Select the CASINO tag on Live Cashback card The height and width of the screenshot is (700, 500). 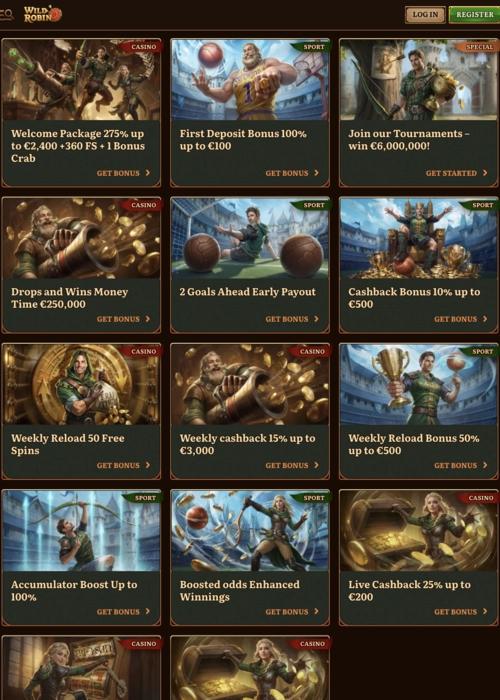(x=479, y=498)
